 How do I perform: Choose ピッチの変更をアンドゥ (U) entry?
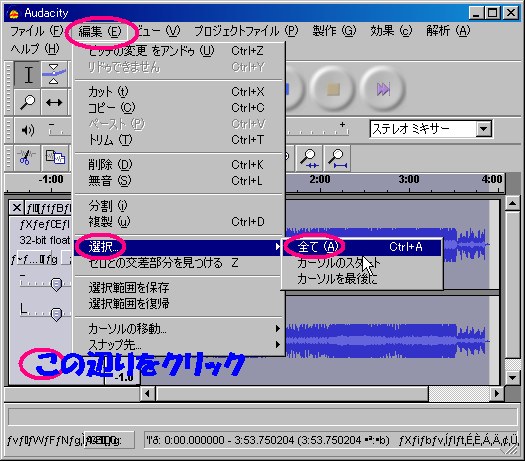179,51
